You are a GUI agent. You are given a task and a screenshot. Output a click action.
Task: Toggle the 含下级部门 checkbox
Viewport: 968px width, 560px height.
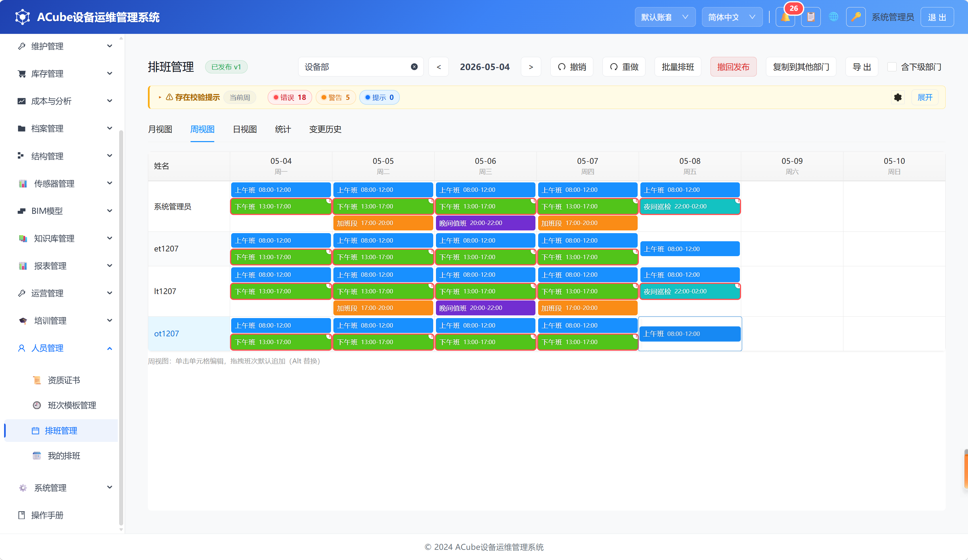pyautogui.click(x=892, y=67)
